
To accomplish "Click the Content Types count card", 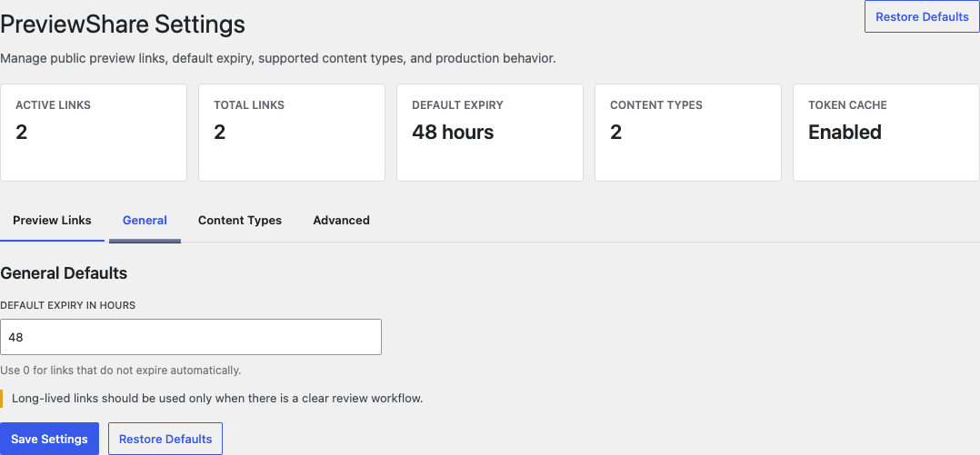I will [688, 133].
